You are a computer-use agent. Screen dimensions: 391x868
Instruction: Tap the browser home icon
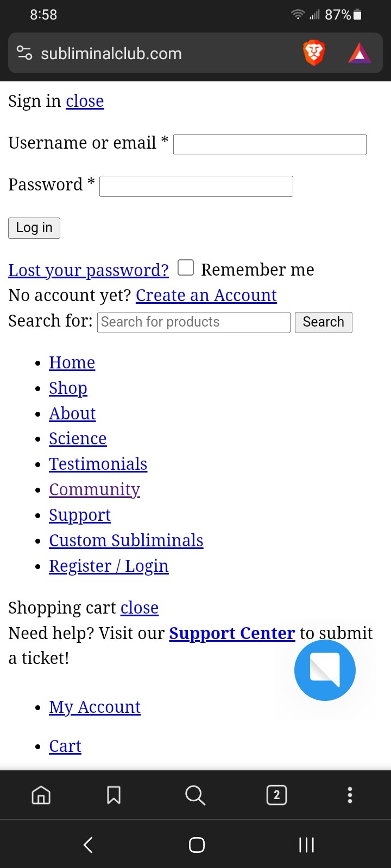pyautogui.click(x=41, y=795)
